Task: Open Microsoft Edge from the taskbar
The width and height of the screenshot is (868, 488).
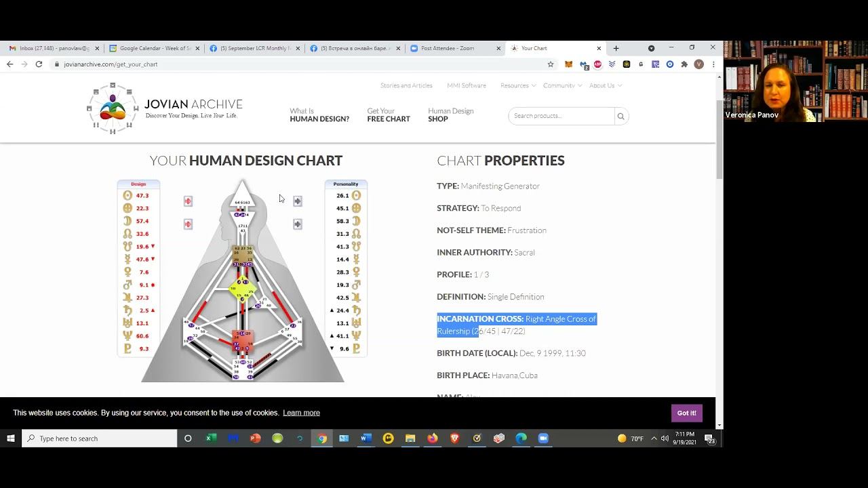Action: (521, 439)
